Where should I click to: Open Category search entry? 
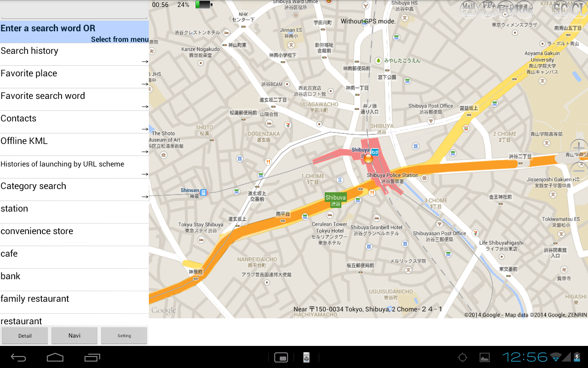pos(74,190)
